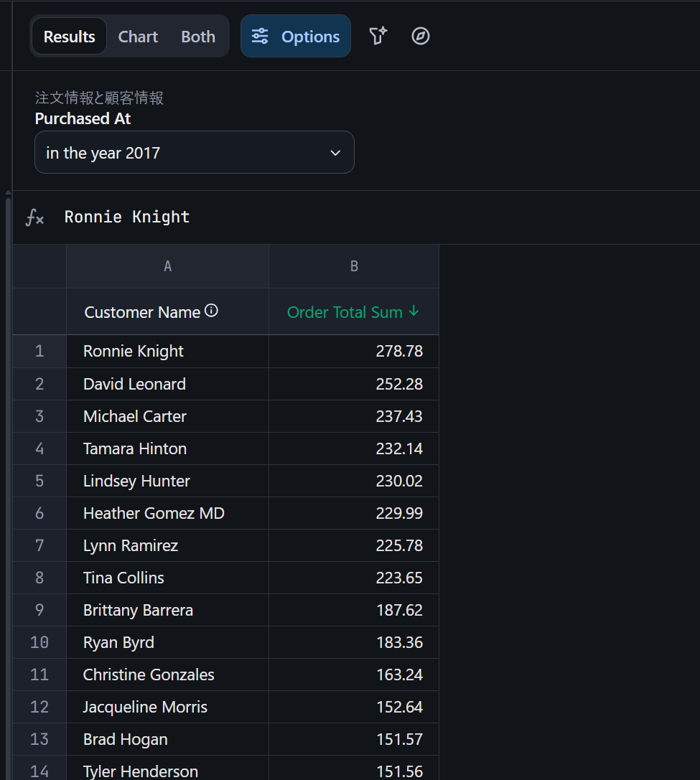Click the Customer Name info icon

211,311
